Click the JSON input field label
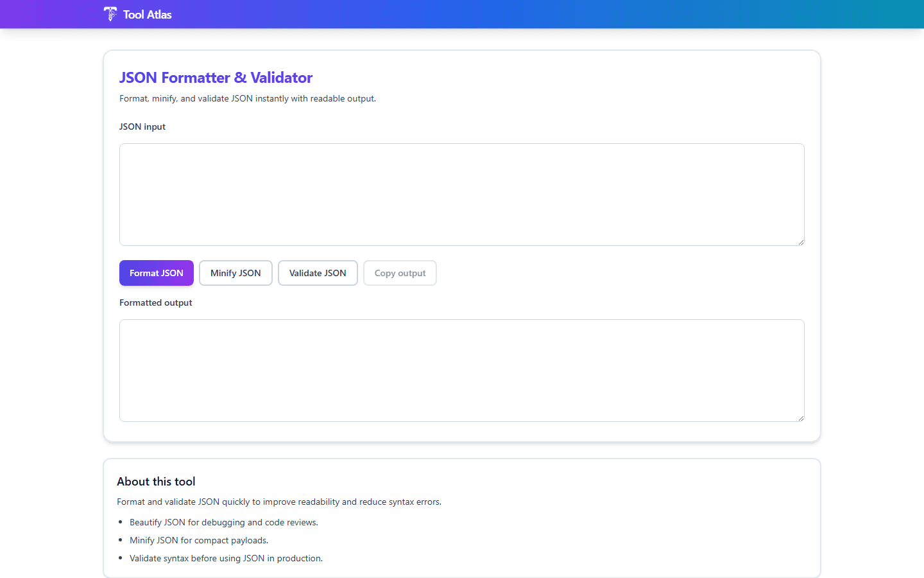This screenshot has width=924, height=578. coord(142,127)
